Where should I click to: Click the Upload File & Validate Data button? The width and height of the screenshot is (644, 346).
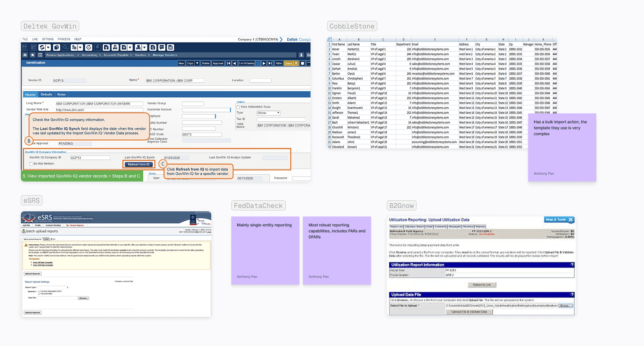point(469,312)
